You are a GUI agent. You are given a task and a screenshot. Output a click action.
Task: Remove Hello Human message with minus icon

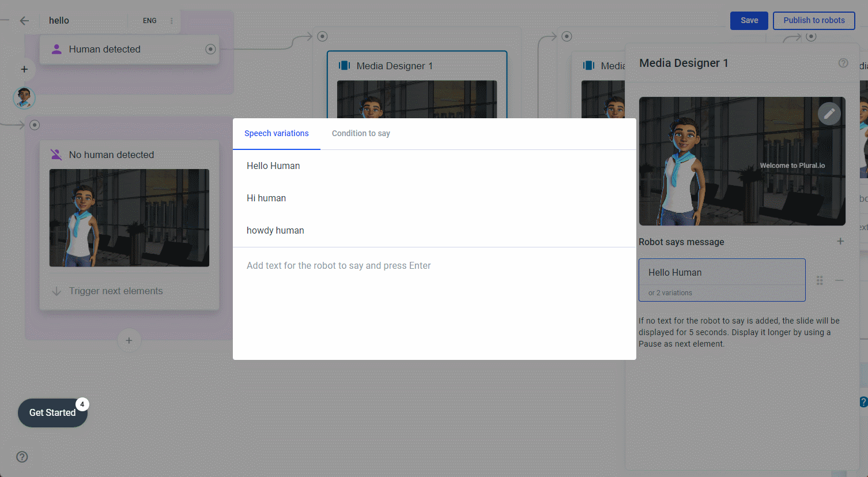(x=839, y=280)
